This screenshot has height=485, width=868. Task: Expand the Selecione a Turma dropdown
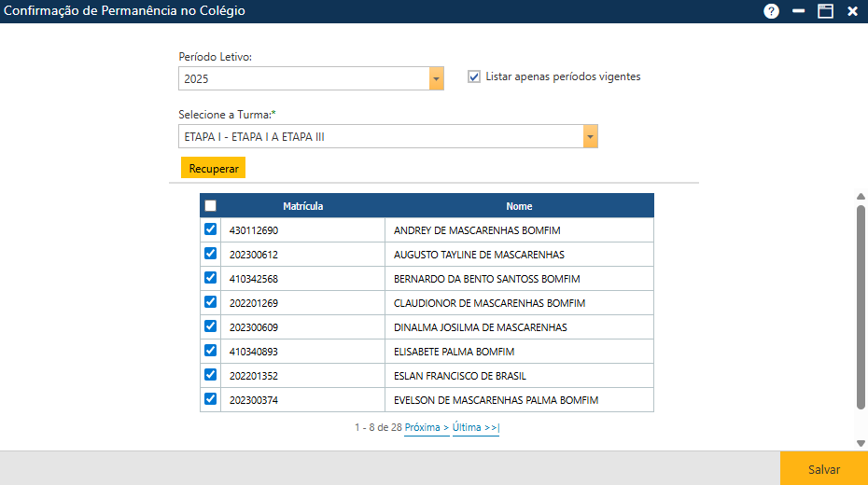point(590,137)
